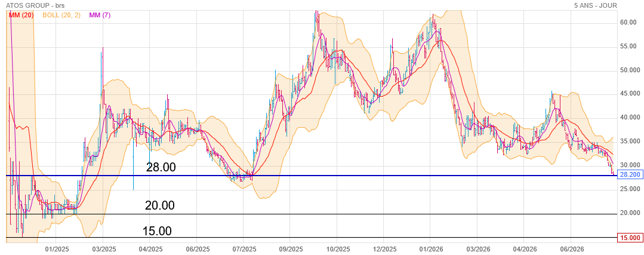
Task: Click the 01/2025 date axis label
Action: point(56,249)
